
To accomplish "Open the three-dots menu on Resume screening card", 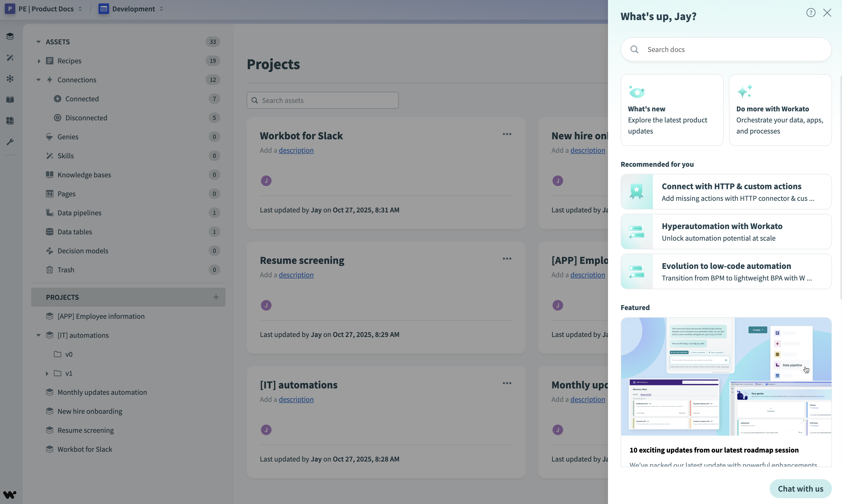I will coord(507,259).
